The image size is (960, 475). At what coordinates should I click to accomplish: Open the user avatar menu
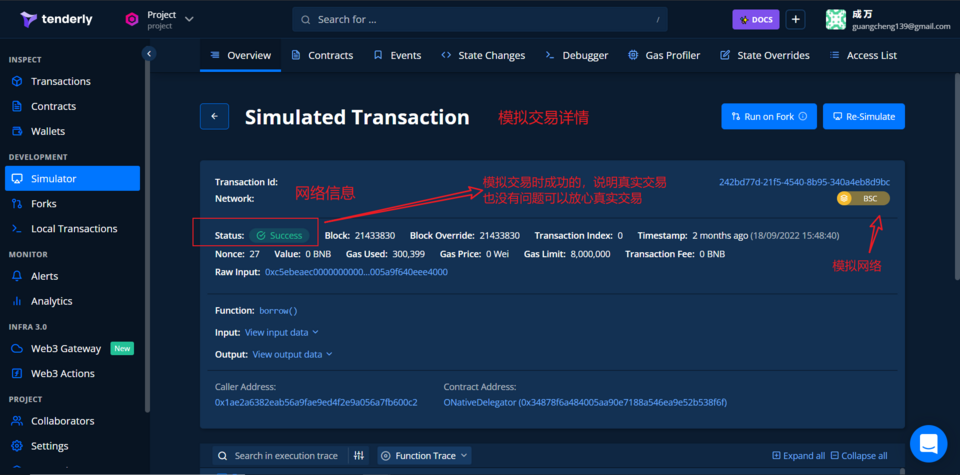(835, 20)
